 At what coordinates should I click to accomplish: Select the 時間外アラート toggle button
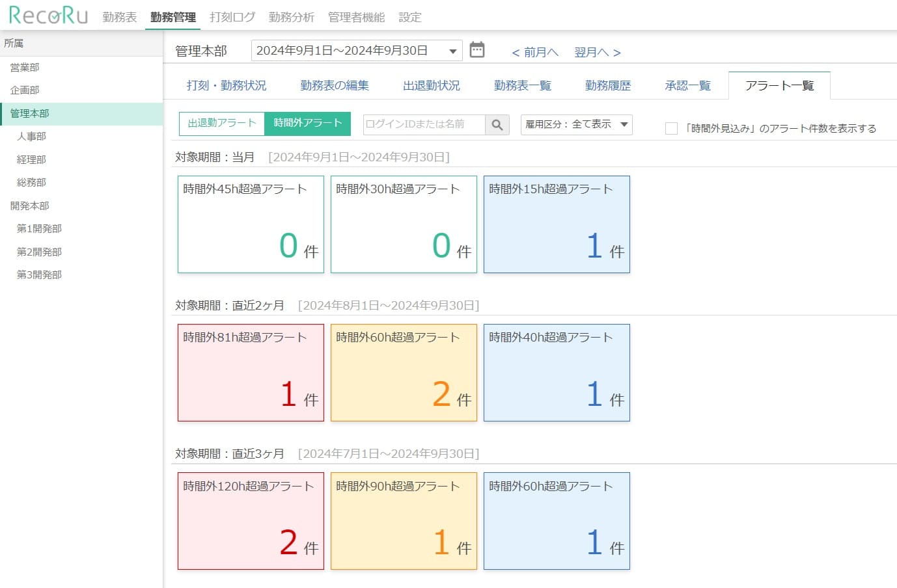pyautogui.click(x=307, y=124)
